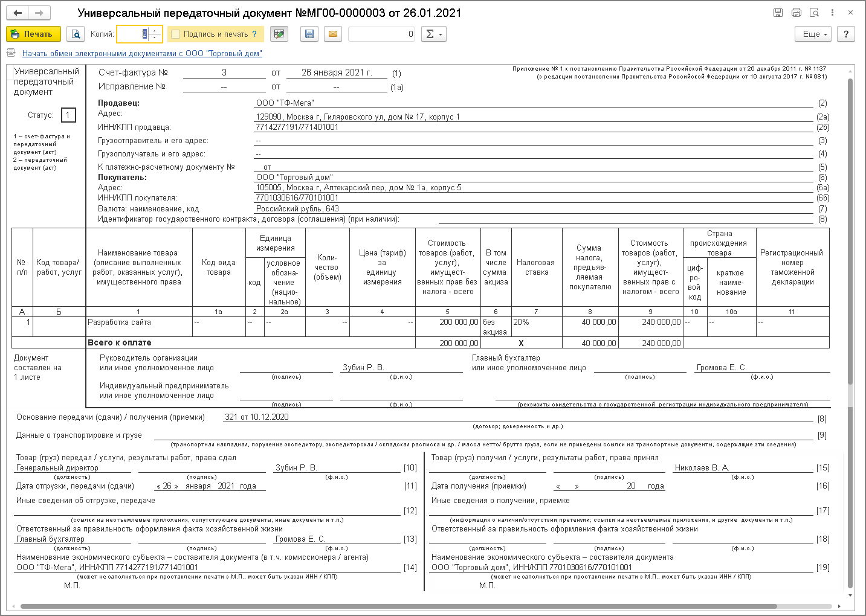Open print preview with the magnifier icon
The height and width of the screenshot is (616, 866).
[x=76, y=34]
